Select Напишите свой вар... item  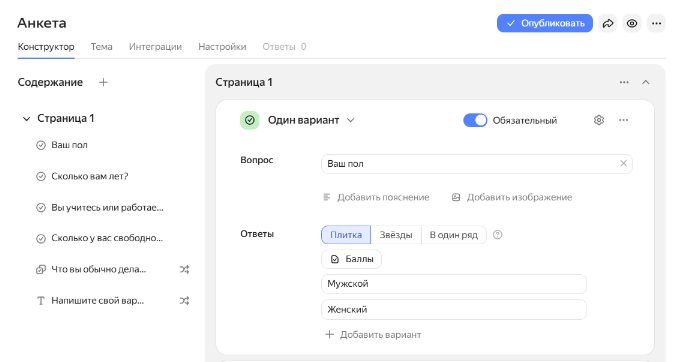[98, 301]
